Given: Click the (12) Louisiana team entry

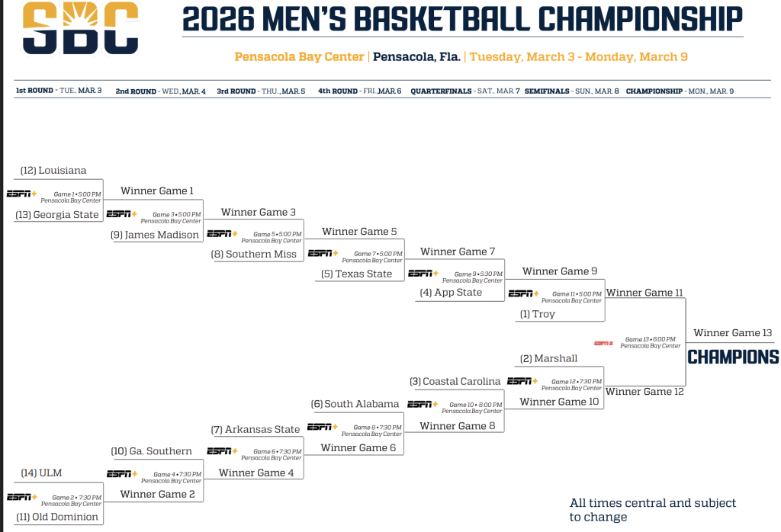Looking at the screenshot, I should coord(53,171).
